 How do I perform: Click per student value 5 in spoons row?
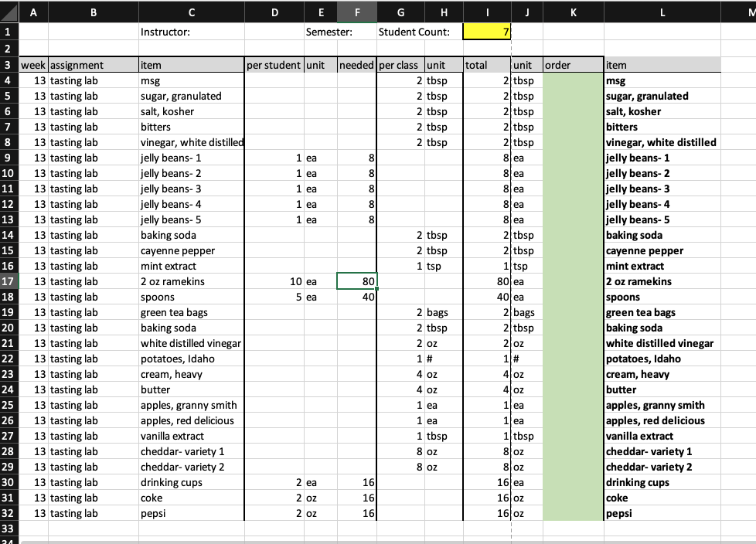[x=274, y=297]
